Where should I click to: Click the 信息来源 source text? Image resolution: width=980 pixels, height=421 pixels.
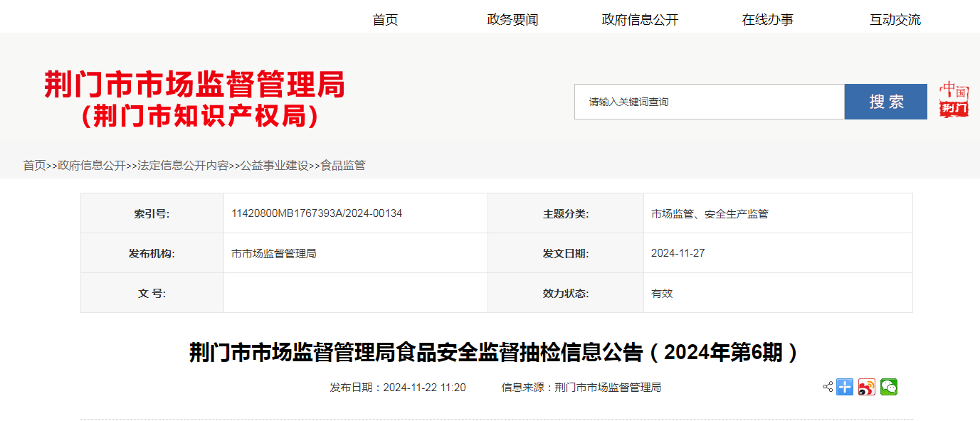tap(581, 388)
